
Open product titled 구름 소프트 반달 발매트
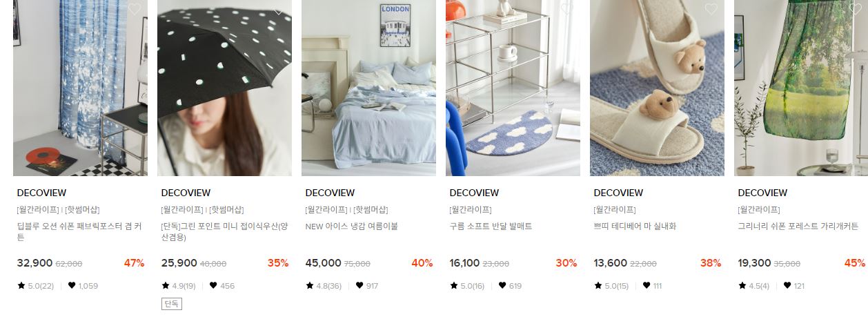pyautogui.click(x=491, y=226)
